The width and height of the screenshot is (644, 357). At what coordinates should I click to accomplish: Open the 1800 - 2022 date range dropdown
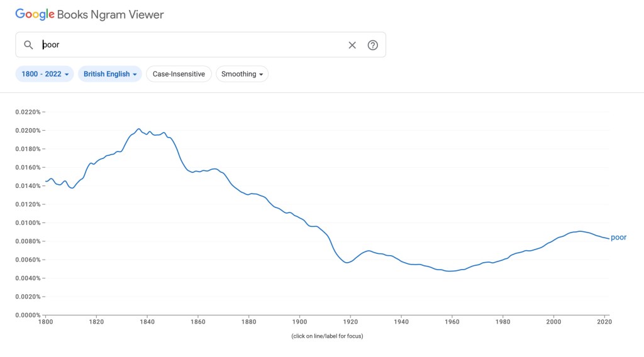(45, 74)
